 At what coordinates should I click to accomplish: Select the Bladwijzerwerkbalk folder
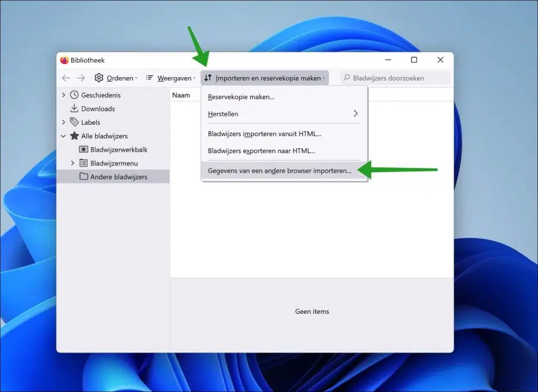pyautogui.click(x=119, y=149)
